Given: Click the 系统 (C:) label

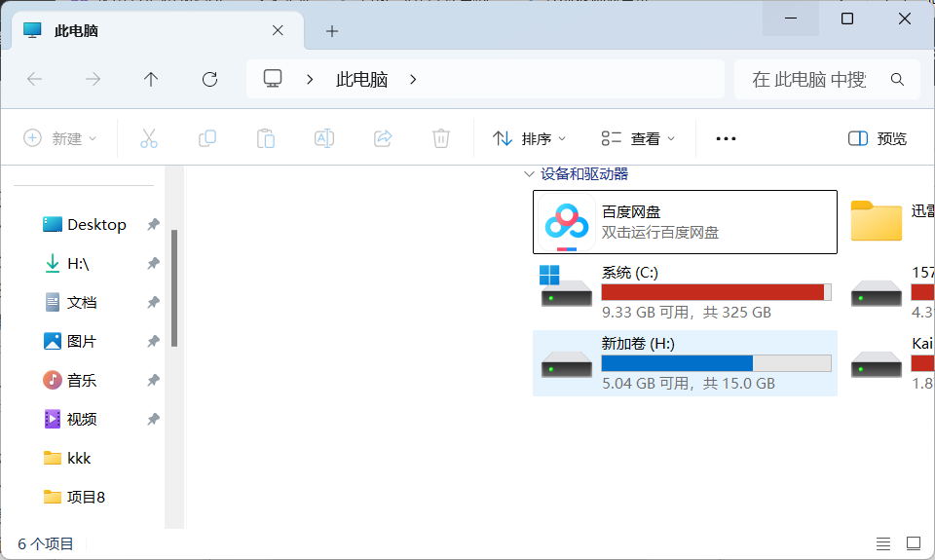Looking at the screenshot, I should click(x=630, y=273).
